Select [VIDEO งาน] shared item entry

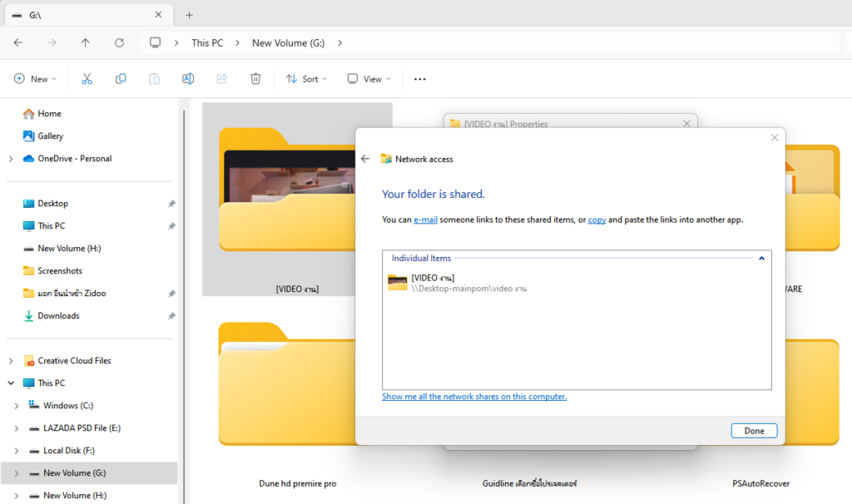[457, 283]
